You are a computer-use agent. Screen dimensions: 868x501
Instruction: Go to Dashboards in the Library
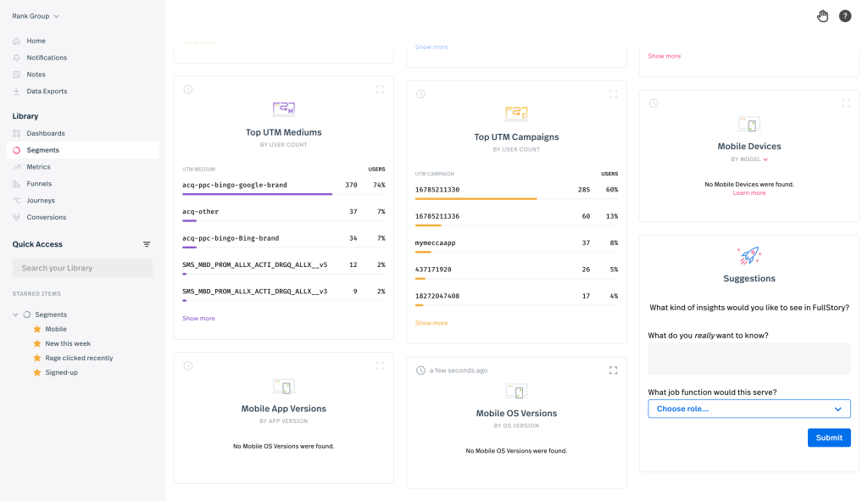click(x=46, y=133)
